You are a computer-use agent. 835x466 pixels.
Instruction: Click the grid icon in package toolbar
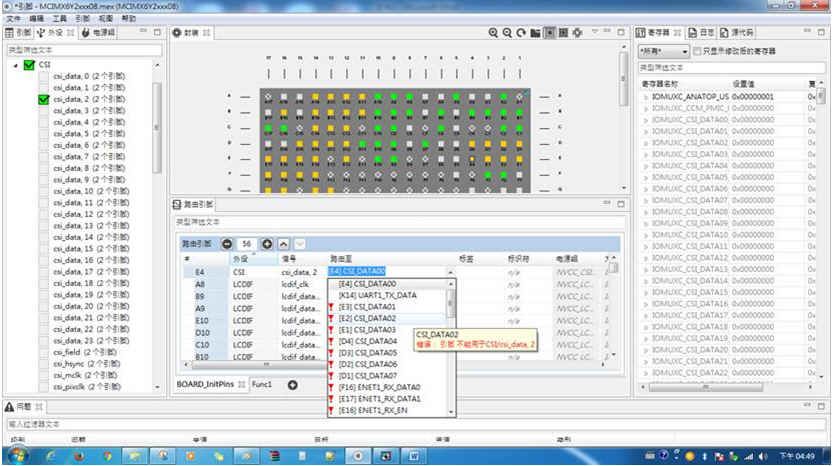click(x=563, y=33)
